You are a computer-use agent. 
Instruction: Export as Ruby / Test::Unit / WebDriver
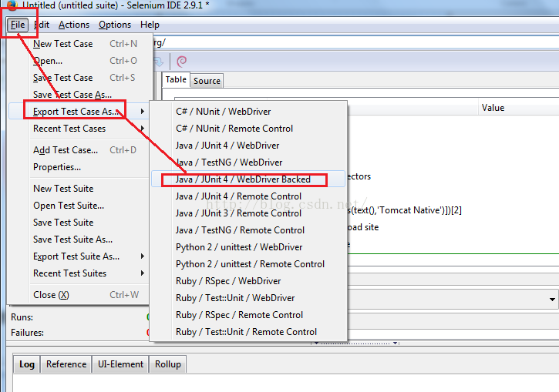[248, 298]
